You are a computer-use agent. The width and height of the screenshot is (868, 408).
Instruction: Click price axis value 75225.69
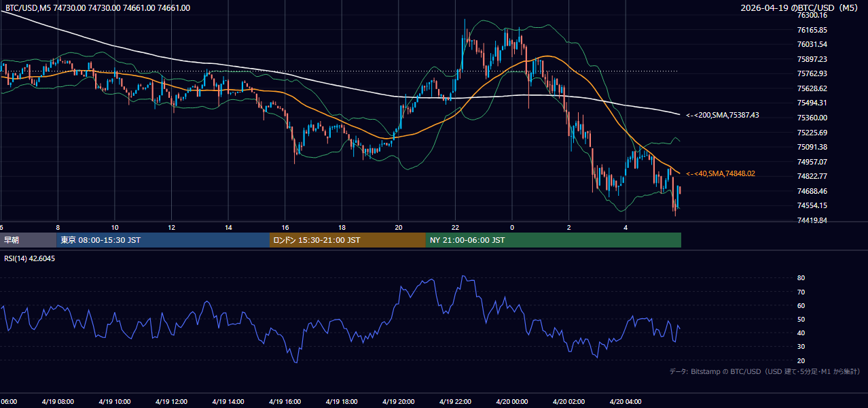point(812,133)
